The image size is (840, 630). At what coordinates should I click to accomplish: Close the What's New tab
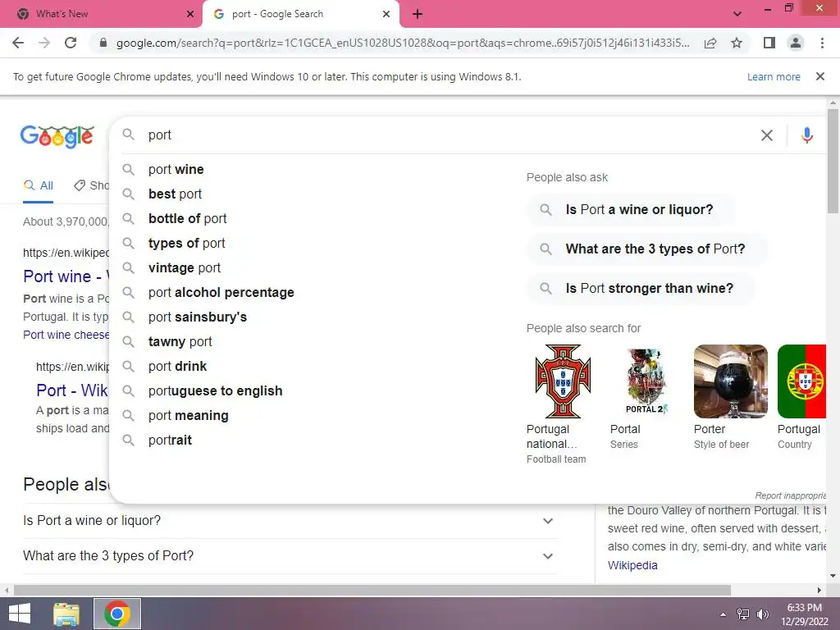(190, 14)
